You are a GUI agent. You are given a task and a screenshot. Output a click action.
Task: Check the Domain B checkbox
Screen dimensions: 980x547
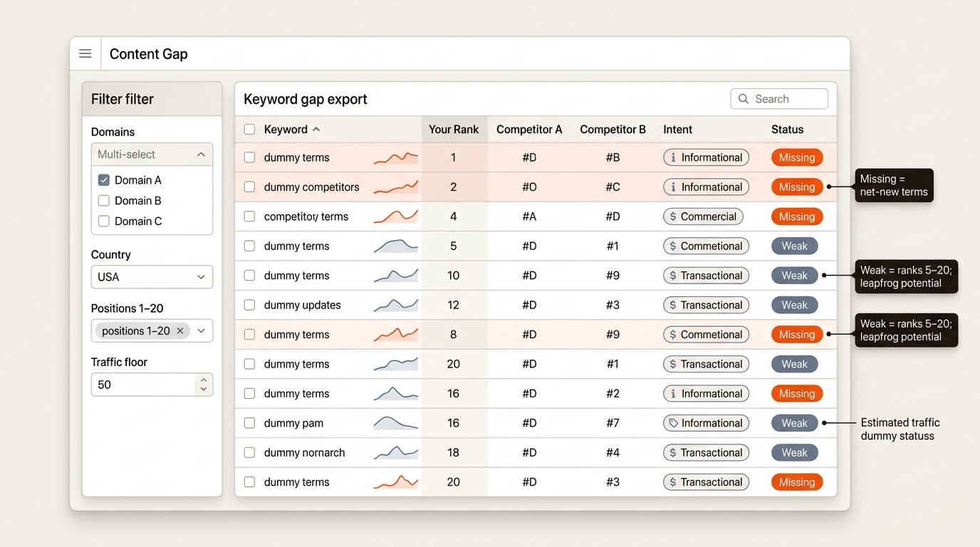tap(104, 201)
